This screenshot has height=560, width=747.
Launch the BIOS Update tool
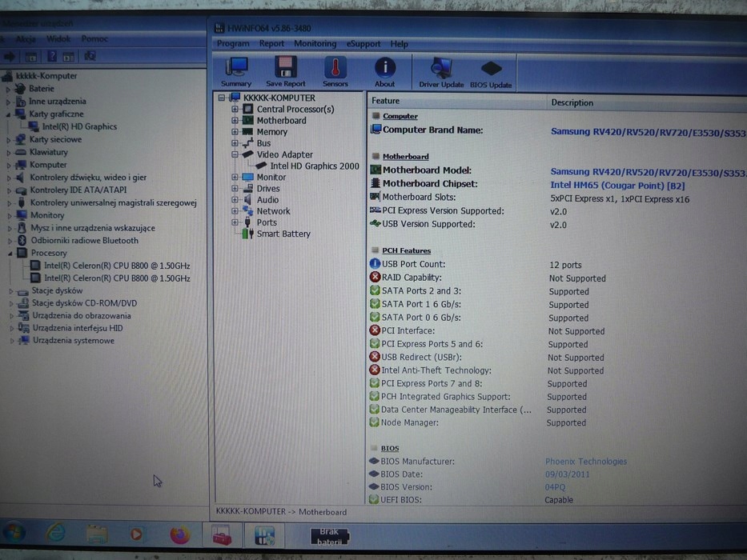click(x=491, y=74)
